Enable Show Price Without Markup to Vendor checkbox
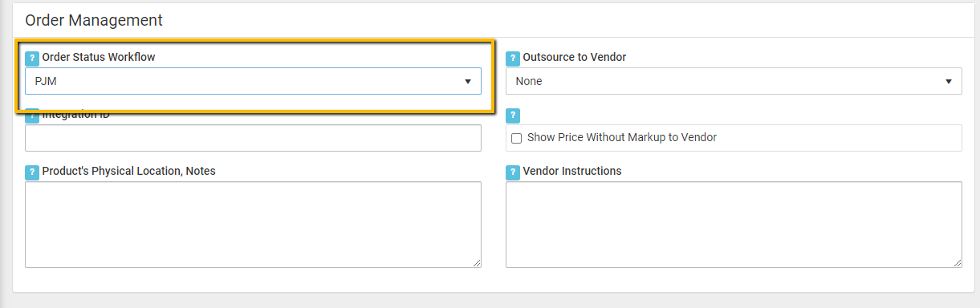This screenshot has height=308, width=980. point(517,138)
